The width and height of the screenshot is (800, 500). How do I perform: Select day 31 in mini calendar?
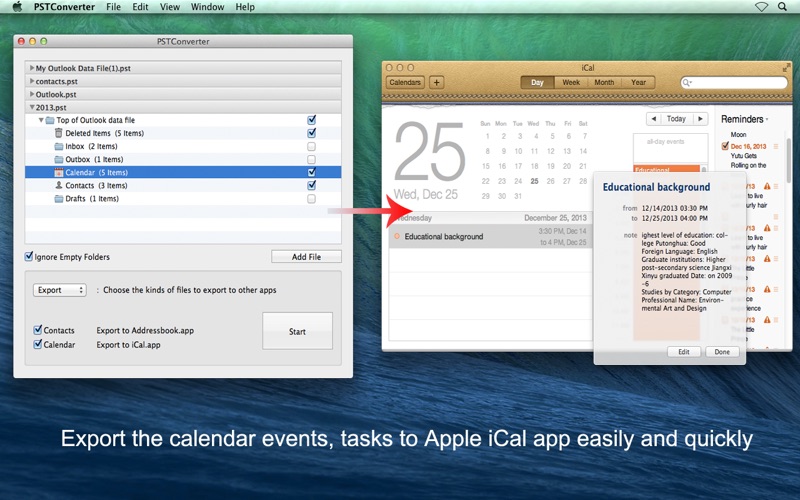(x=518, y=196)
